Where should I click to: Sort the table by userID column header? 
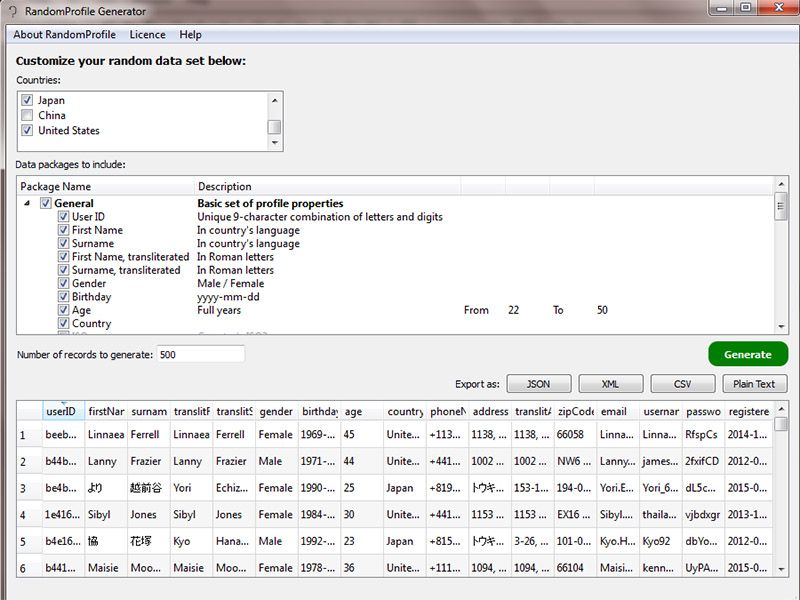tap(61, 411)
